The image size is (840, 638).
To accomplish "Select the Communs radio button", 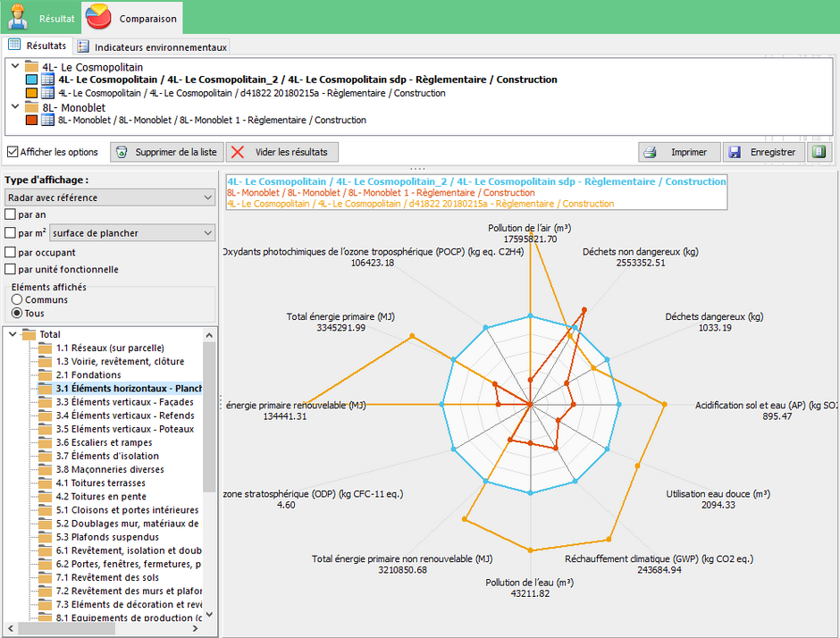I will tap(17, 299).
